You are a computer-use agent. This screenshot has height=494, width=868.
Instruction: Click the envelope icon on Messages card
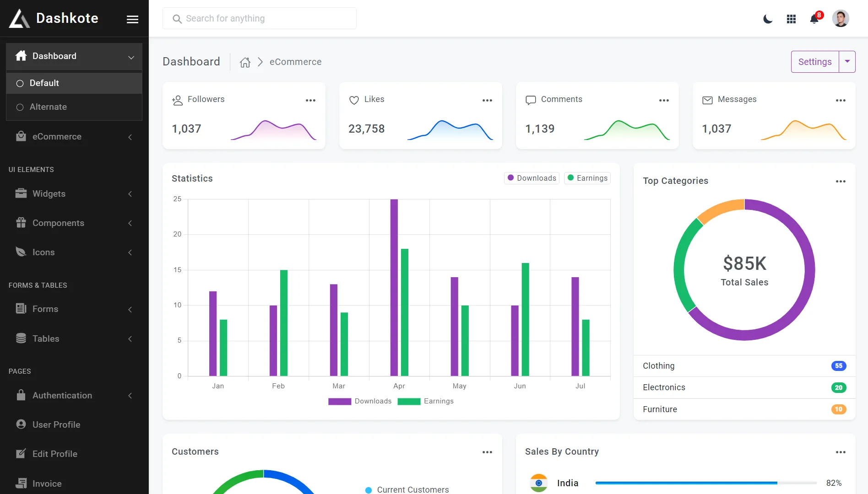pos(707,100)
